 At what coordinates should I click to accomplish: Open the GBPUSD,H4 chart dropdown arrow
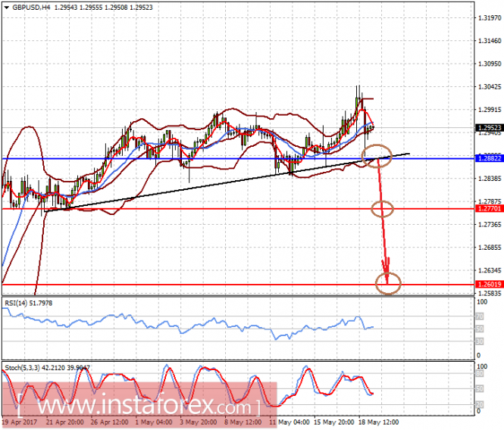click(x=6, y=8)
